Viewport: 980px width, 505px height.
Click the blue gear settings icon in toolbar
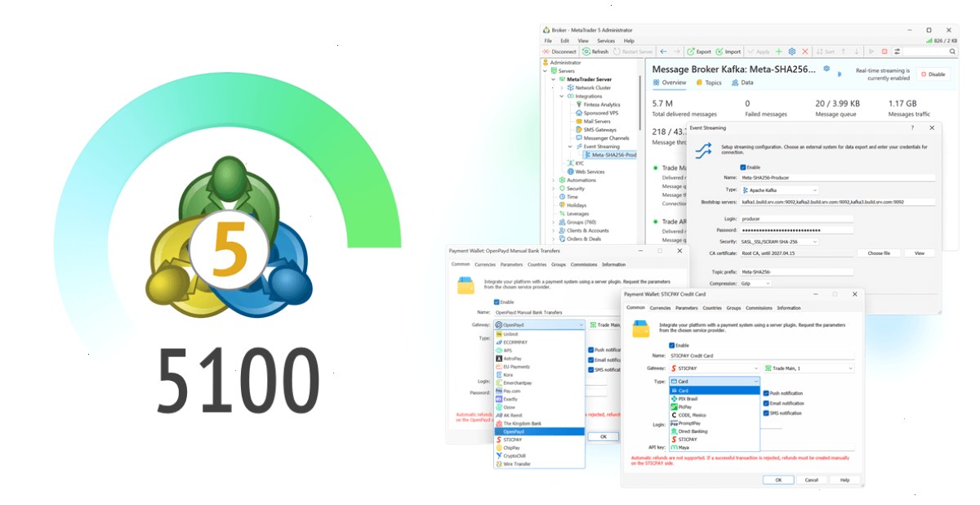[x=791, y=51]
